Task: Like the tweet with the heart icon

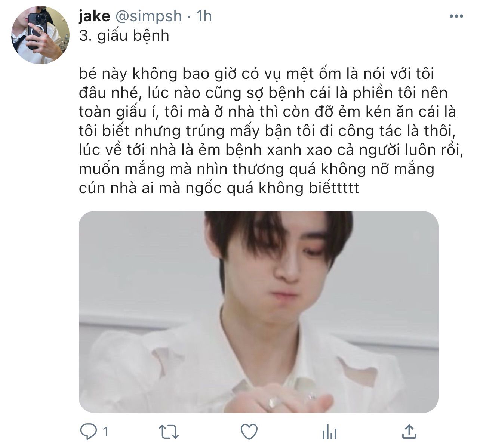Action: pyautogui.click(x=249, y=432)
